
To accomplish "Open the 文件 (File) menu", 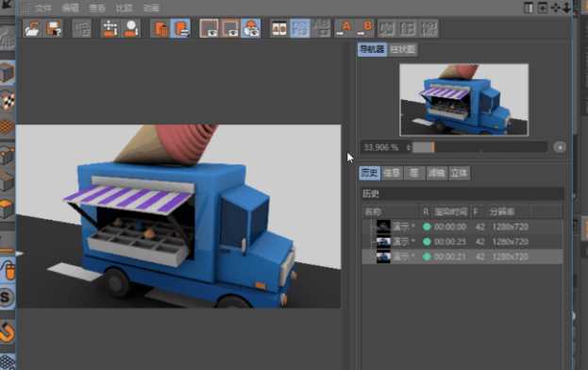I will (42, 8).
